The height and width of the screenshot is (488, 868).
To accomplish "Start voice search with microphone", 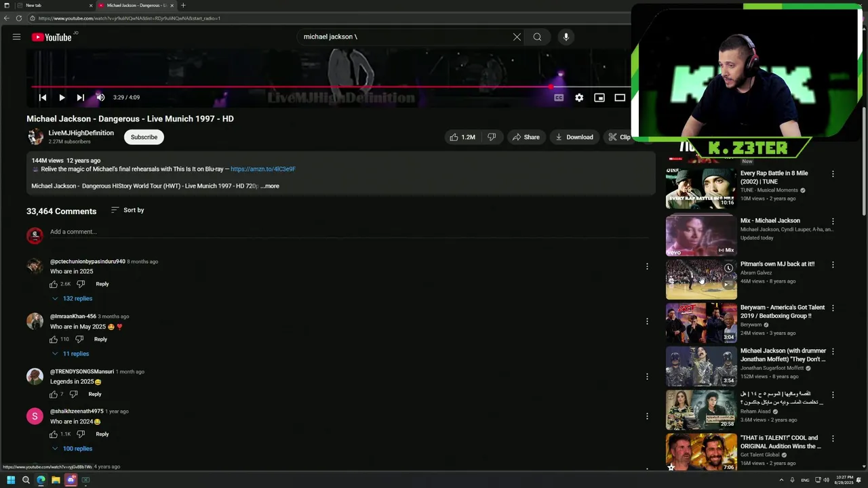I will pyautogui.click(x=566, y=37).
